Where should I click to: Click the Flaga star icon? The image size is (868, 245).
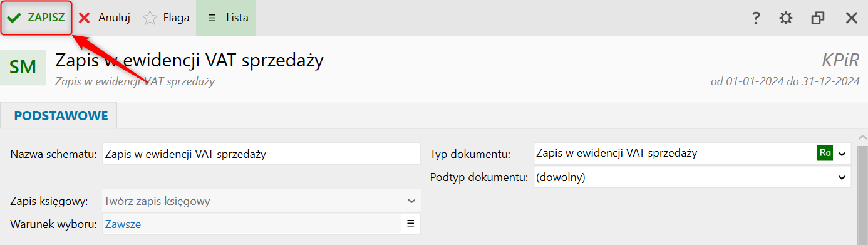[150, 18]
